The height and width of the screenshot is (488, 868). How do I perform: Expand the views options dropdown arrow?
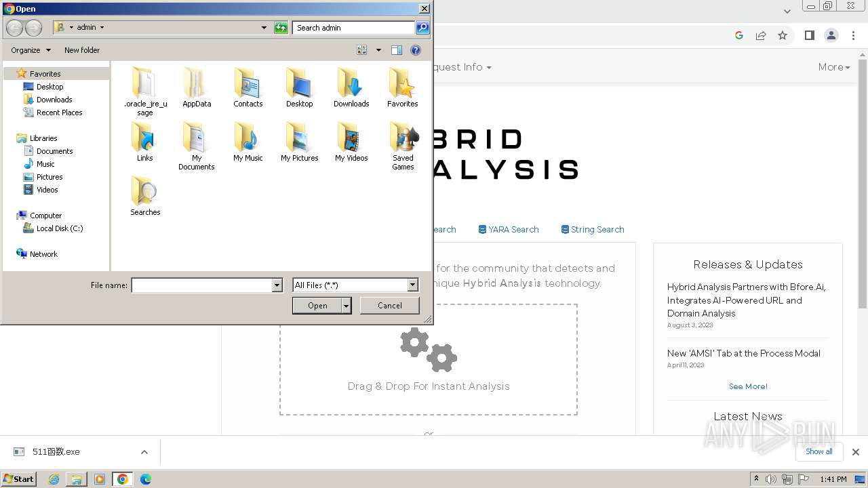[x=378, y=50]
